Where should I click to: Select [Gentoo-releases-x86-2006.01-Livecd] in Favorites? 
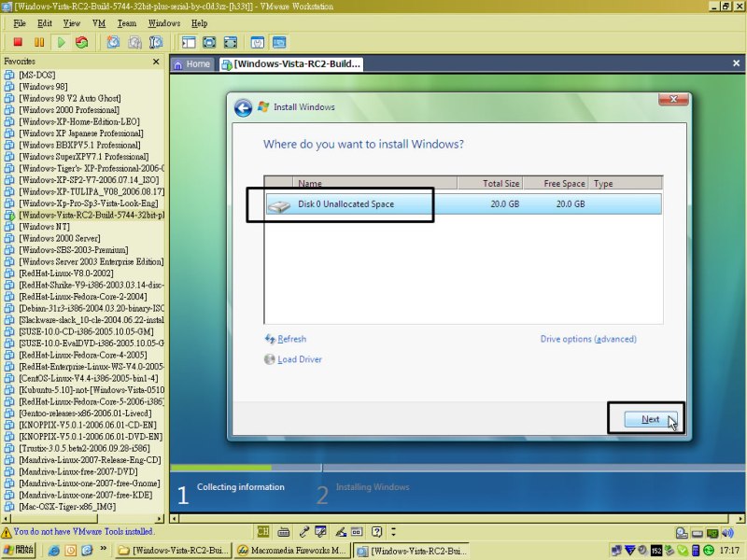tap(85, 413)
